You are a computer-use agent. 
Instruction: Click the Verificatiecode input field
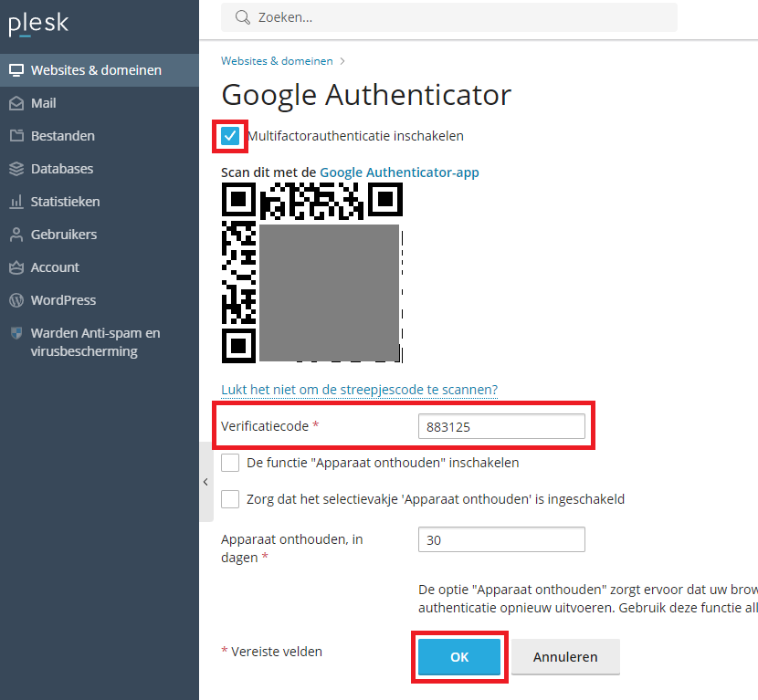tap(501, 426)
